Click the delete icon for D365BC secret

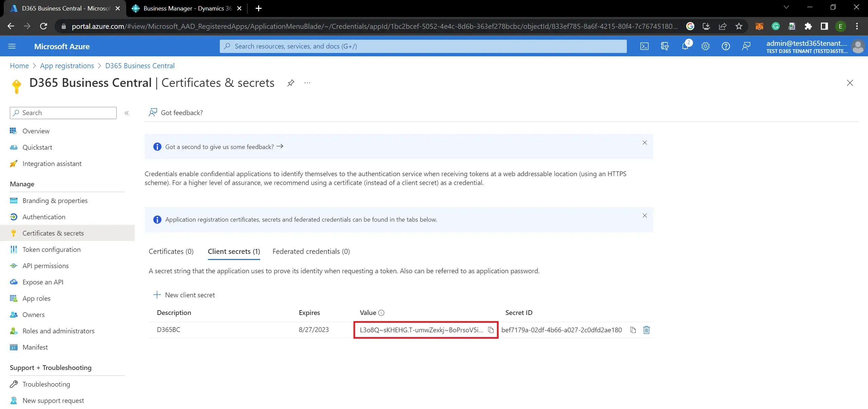pyautogui.click(x=645, y=330)
